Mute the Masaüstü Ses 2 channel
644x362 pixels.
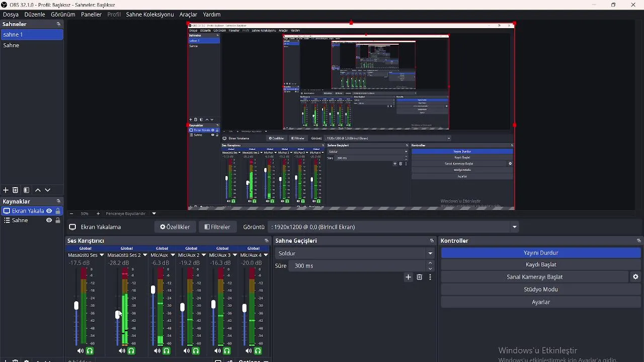[x=122, y=351]
